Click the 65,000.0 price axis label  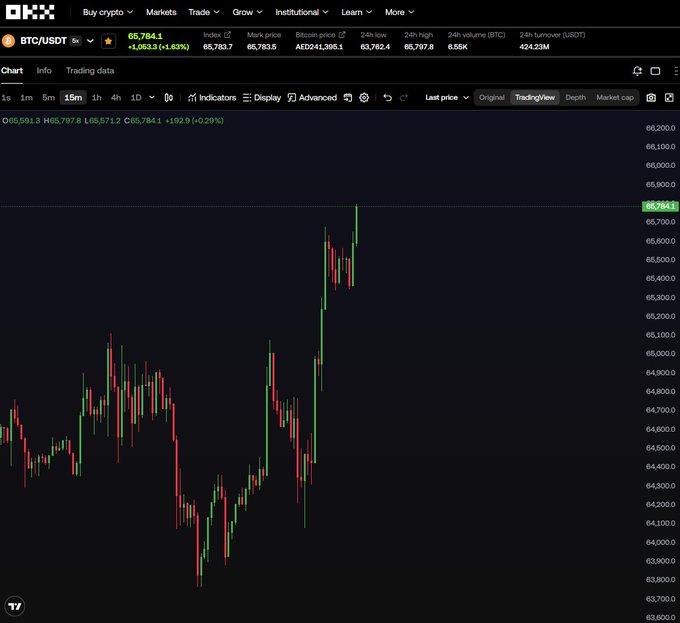[x=660, y=354]
